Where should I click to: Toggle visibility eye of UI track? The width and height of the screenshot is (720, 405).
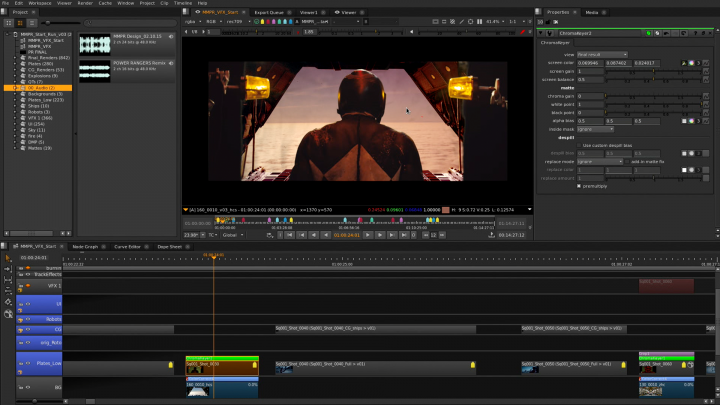28,304
